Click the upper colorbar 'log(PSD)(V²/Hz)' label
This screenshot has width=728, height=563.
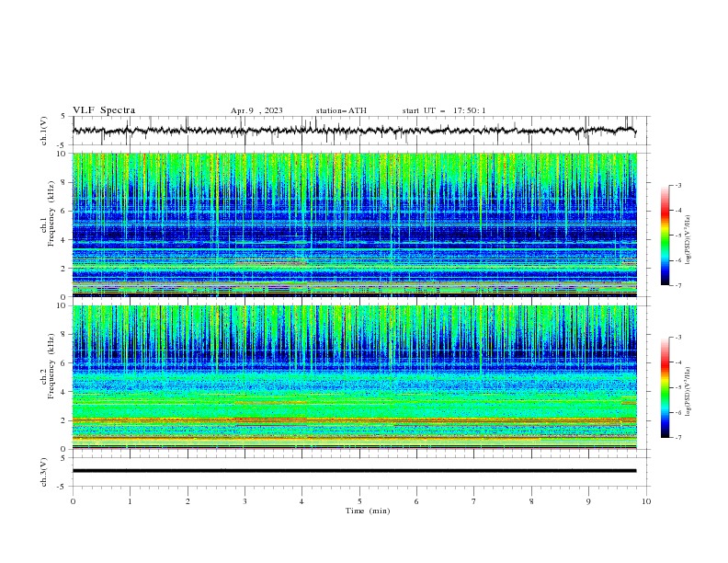(x=688, y=240)
